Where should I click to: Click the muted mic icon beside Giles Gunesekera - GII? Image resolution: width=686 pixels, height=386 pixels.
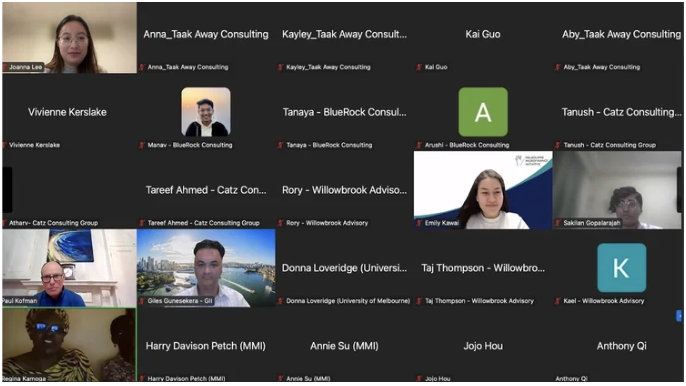[142, 301]
